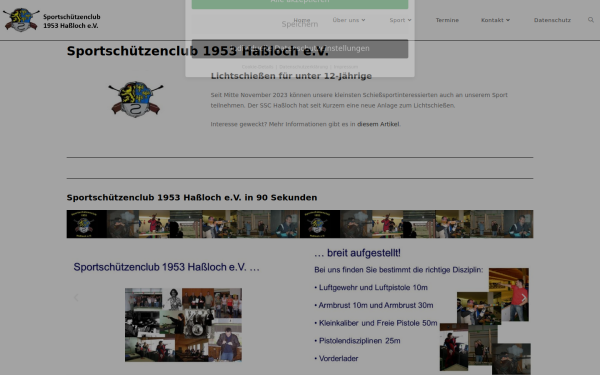Image resolution: width=600 pixels, height=375 pixels.
Task: Expand the Kontakt menu chevron
Action: tap(508, 20)
